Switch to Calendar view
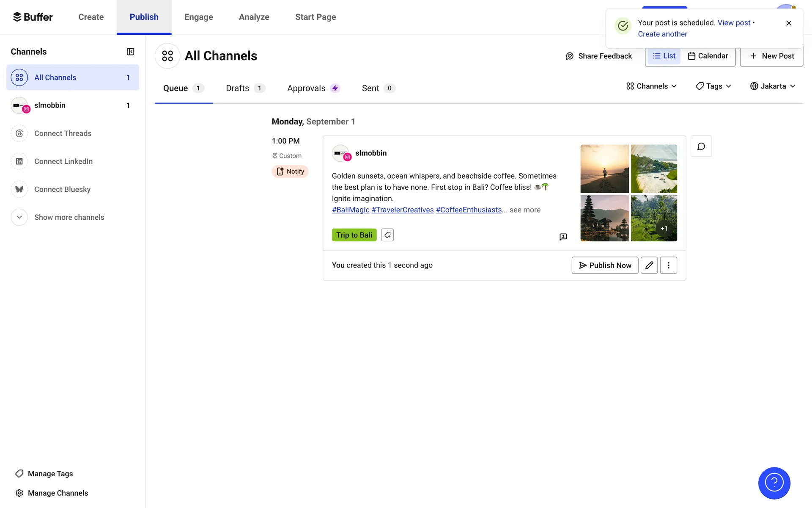This screenshot has height=508, width=812. coord(708,56)
